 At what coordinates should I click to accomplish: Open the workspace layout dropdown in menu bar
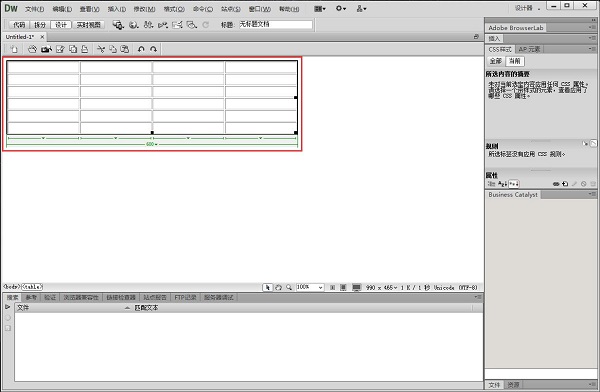coord(320,8)
